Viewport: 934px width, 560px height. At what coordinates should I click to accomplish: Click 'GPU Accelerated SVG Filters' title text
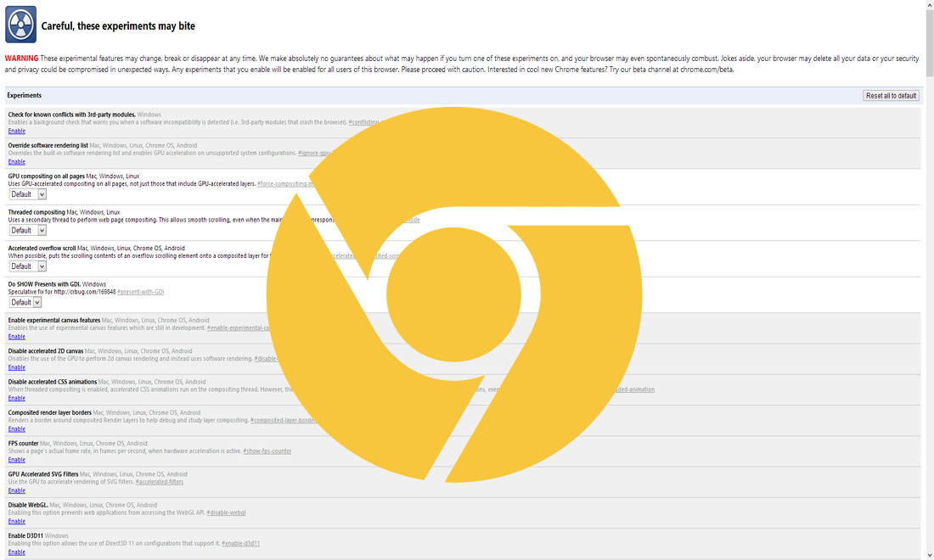43,474
